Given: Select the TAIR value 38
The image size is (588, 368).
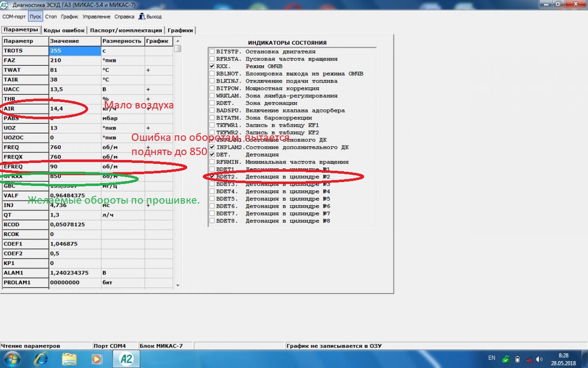Looking at the screenshot, I should pos(75,79).
